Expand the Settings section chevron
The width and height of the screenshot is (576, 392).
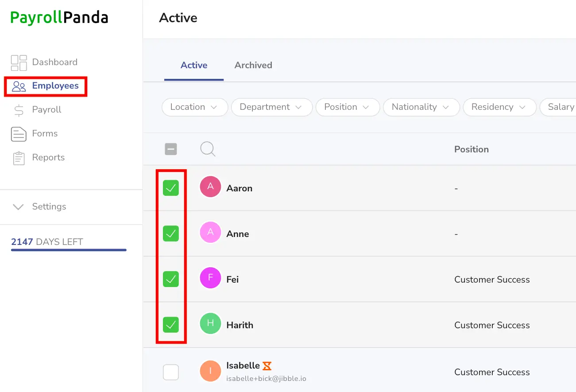[x=18, y=207]
